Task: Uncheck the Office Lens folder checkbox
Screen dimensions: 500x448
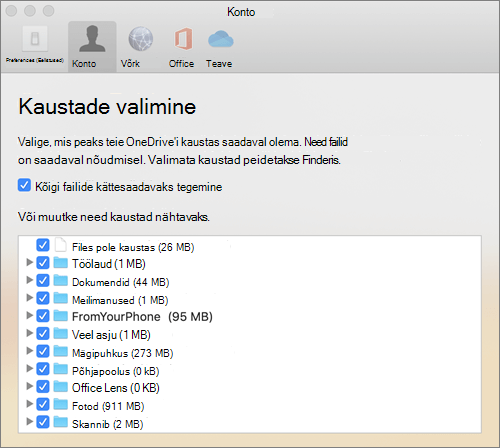Action: coord(43,387)
